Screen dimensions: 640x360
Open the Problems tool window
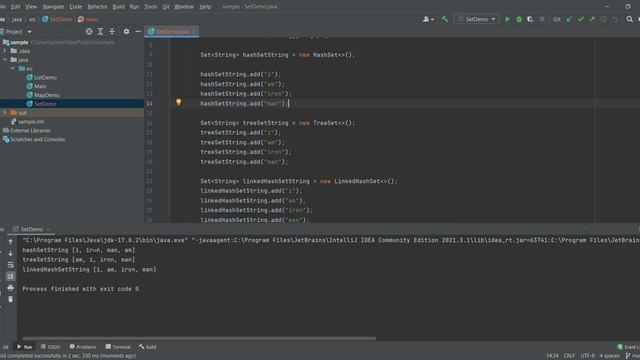click(83, 347)
